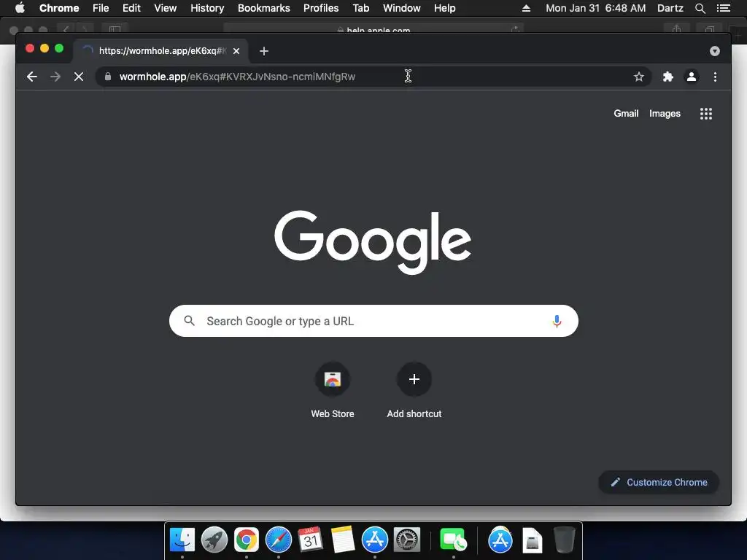The image size is (747, 560).
Task: Go back using the Chrome back arrow
Action: tap(32, 77)
